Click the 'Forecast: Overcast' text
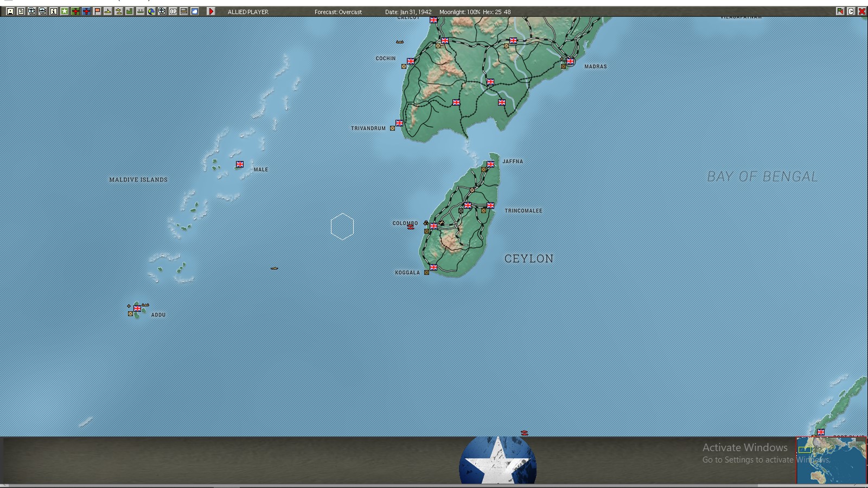This screenshot has height=488, width=868. (338, 12)
